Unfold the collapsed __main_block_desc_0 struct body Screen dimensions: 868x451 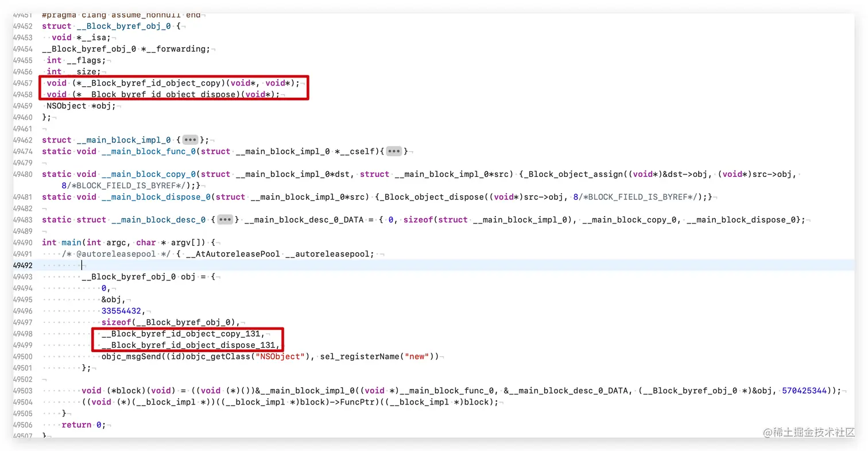[x=225, y=219]
